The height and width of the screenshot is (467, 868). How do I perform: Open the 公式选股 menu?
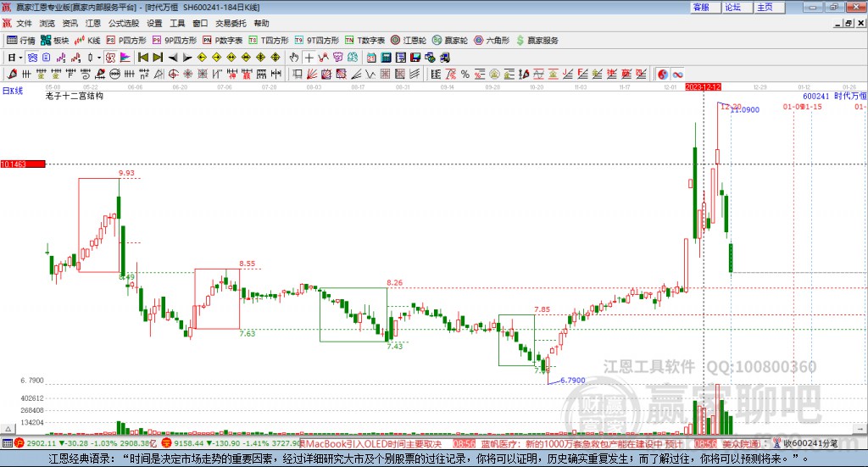tap(124, 23)
